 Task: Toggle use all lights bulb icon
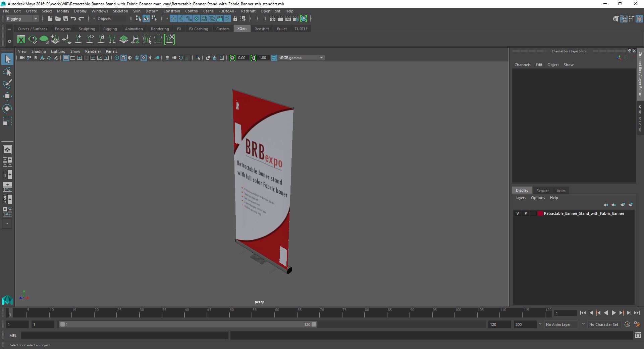(x=150, y=58)
